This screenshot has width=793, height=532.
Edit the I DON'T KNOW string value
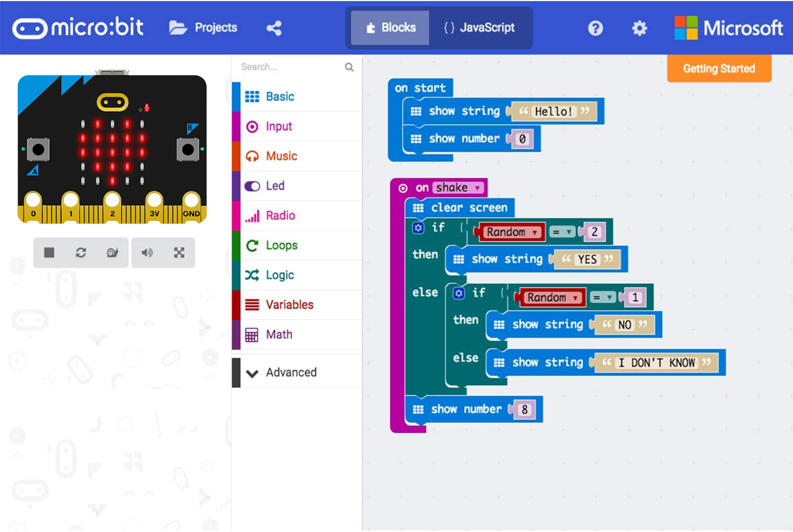[656, 363]
